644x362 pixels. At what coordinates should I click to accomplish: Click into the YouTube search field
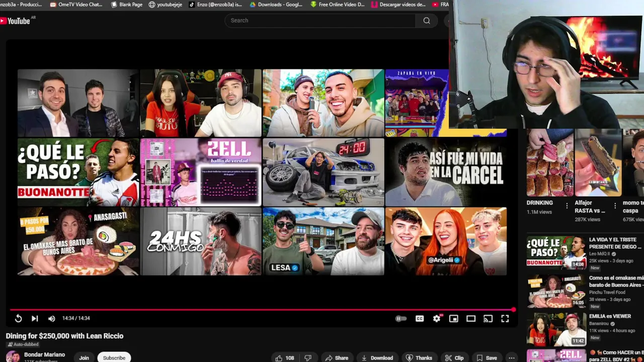pyautogui.click(x=320, y=21)
